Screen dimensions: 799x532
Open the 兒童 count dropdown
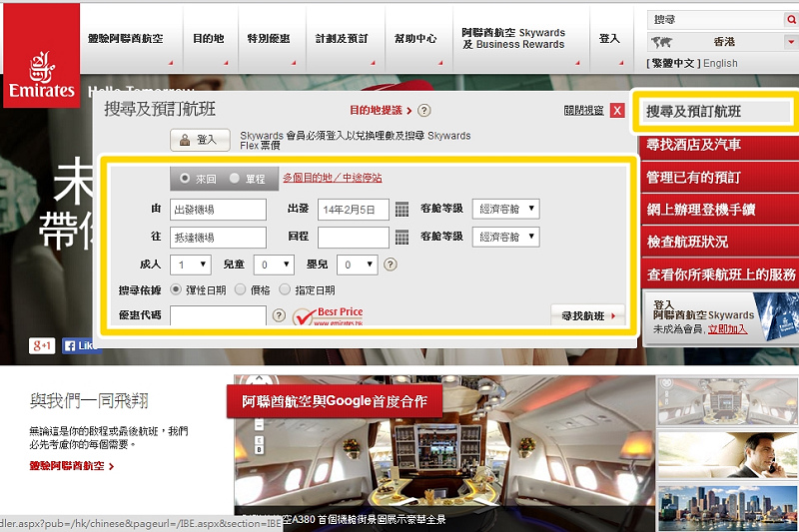(274, 265)
